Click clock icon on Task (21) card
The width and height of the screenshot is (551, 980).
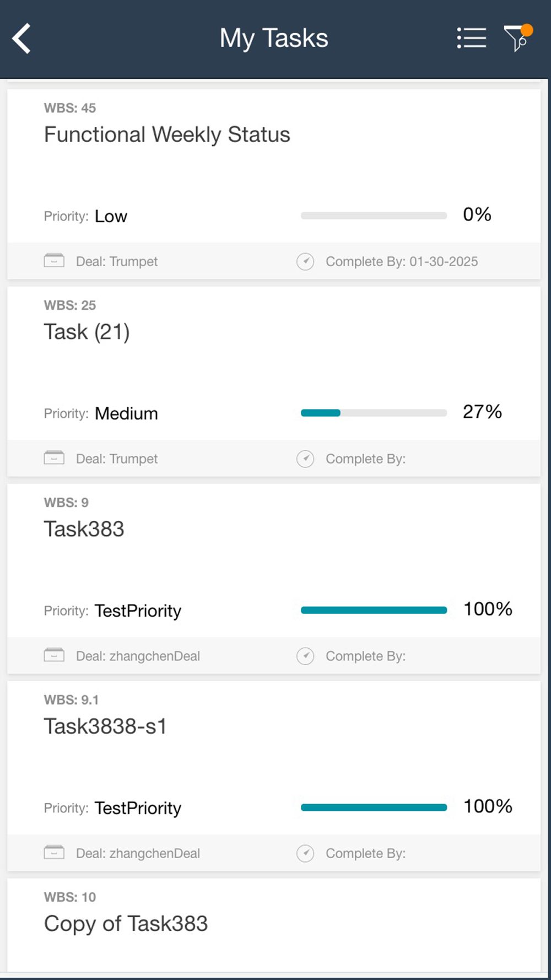[305, 459]
